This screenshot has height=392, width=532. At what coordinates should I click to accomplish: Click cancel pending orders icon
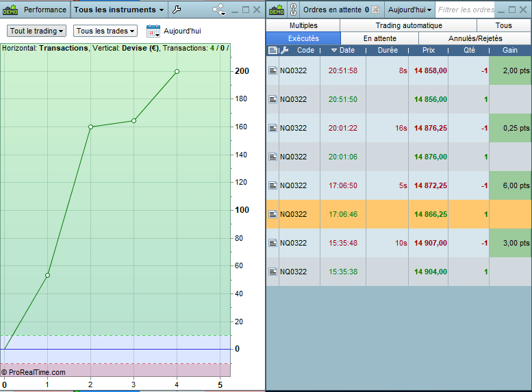(x=376, y=10)
